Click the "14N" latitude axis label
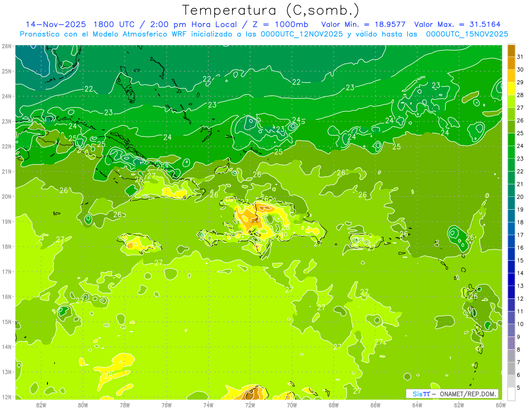Viewport: 532px width, 411px height. click(7, 347)
